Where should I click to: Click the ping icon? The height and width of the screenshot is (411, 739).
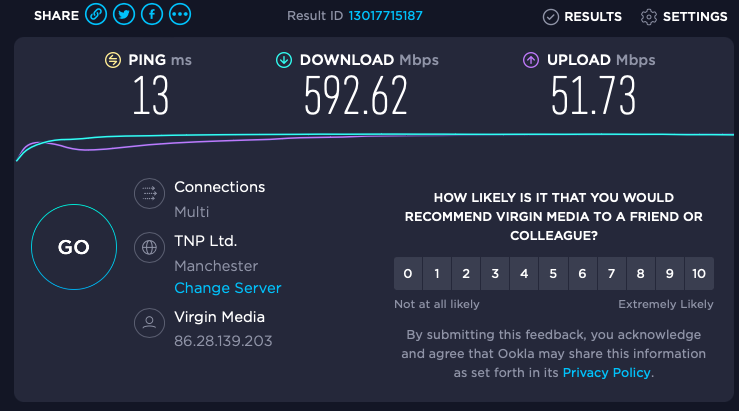[x=113, y=60]
